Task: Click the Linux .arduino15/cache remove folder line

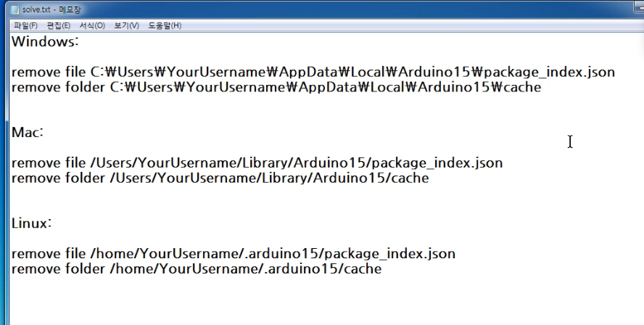Action: [197, 268]
